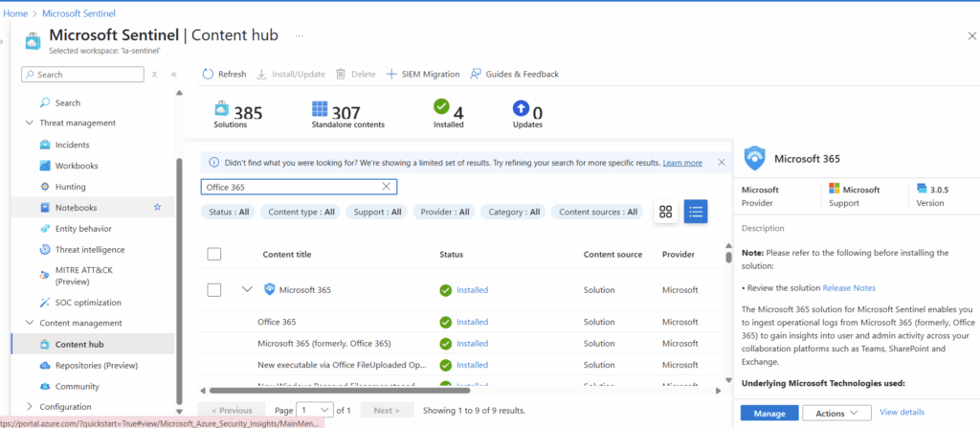Focus the sidebar Search field

click(82, 74)
